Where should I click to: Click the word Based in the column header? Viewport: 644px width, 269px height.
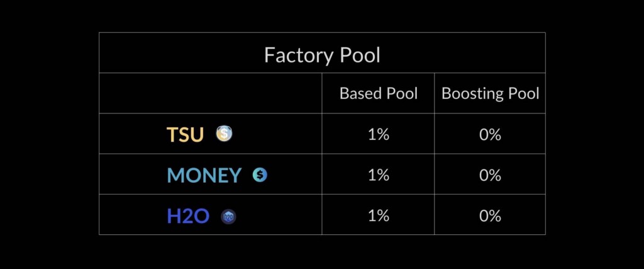tap(358, 94)
